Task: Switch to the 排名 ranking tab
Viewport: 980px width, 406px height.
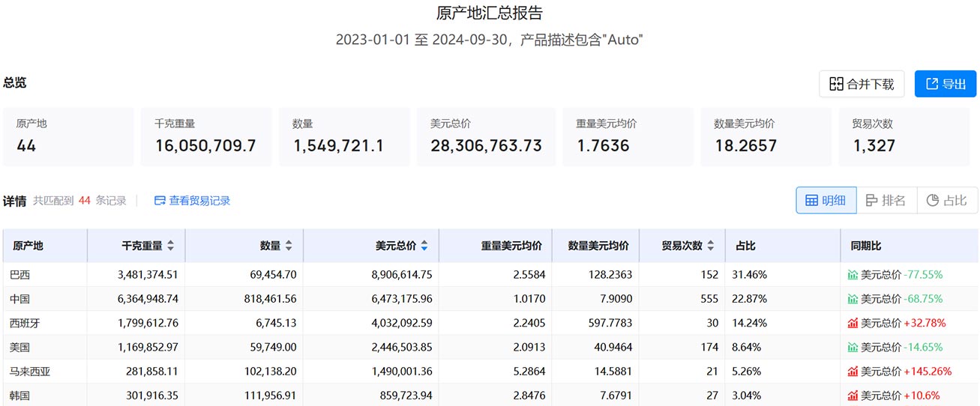Action: [886, 201]
